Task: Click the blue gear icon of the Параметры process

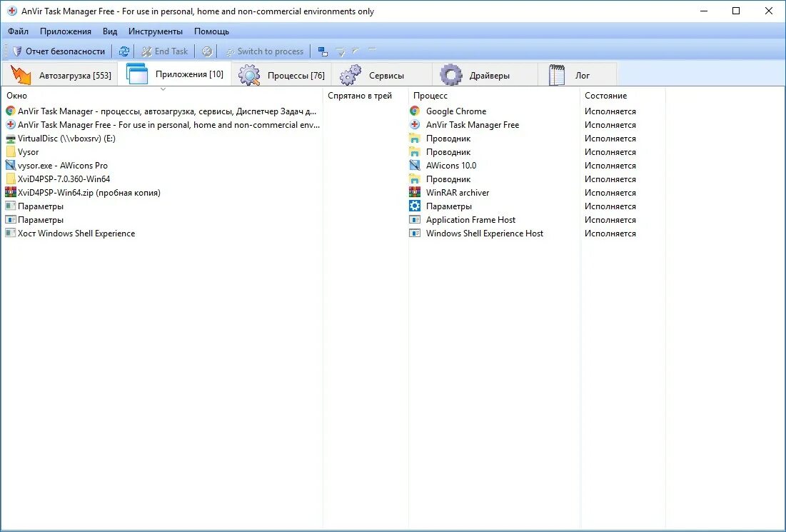Action: click(x=415, y=206)
